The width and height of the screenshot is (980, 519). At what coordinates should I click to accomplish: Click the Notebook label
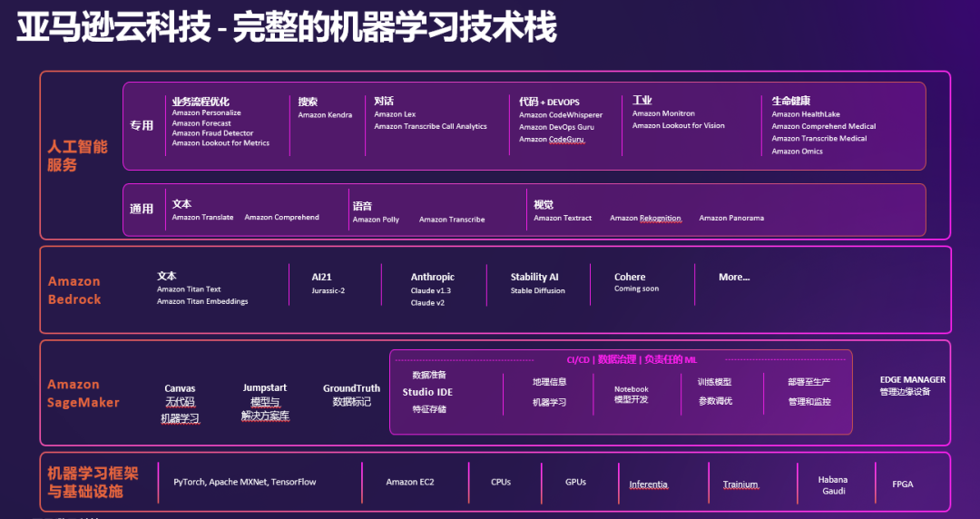pyautogui.click(x=632, y=389)
